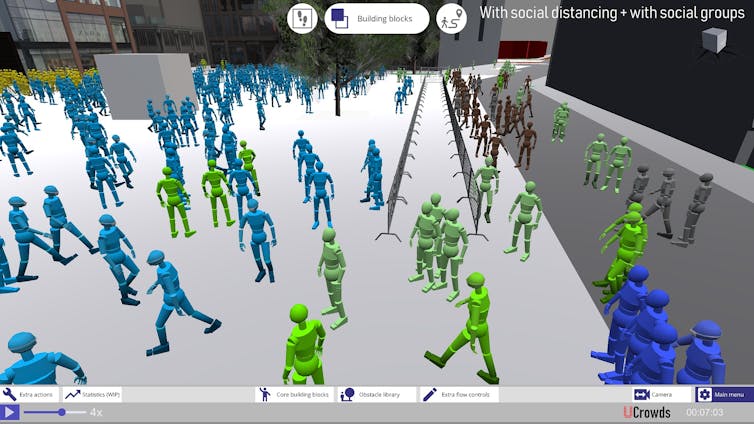
Task: Click the 'With social distancing' caption text
Action: coord(612,13)
